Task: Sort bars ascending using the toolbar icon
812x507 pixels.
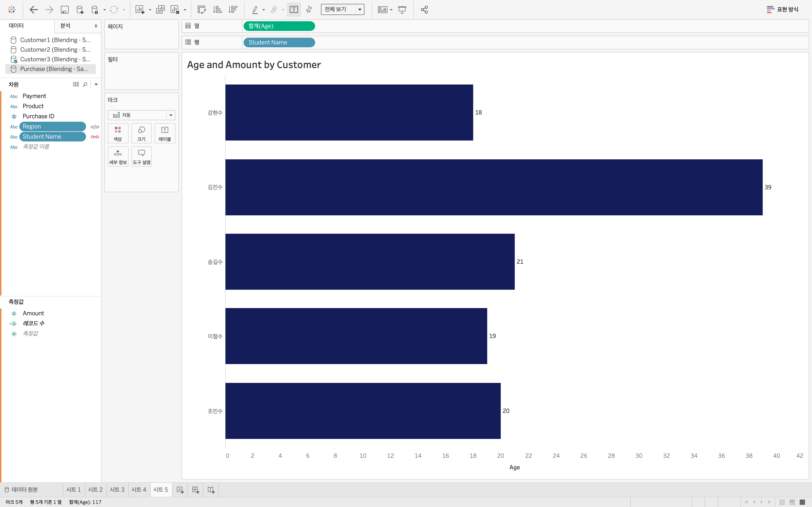Action: [217, 10]
